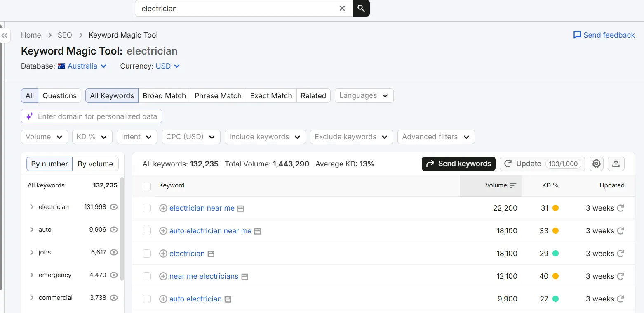Screen dimensions: 644x313
Task: Toggle eye icon for 'jobs' group
Action: (x=114, y=252)
